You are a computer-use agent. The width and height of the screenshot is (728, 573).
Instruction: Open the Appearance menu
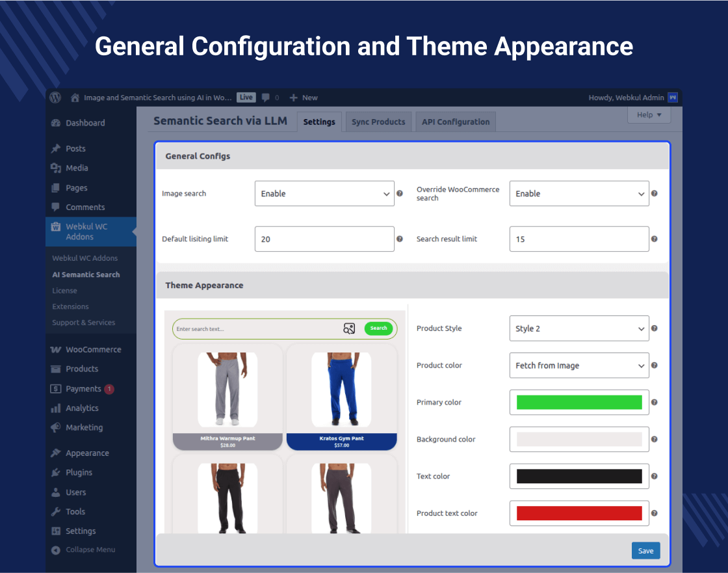click(x=91, y=453)
